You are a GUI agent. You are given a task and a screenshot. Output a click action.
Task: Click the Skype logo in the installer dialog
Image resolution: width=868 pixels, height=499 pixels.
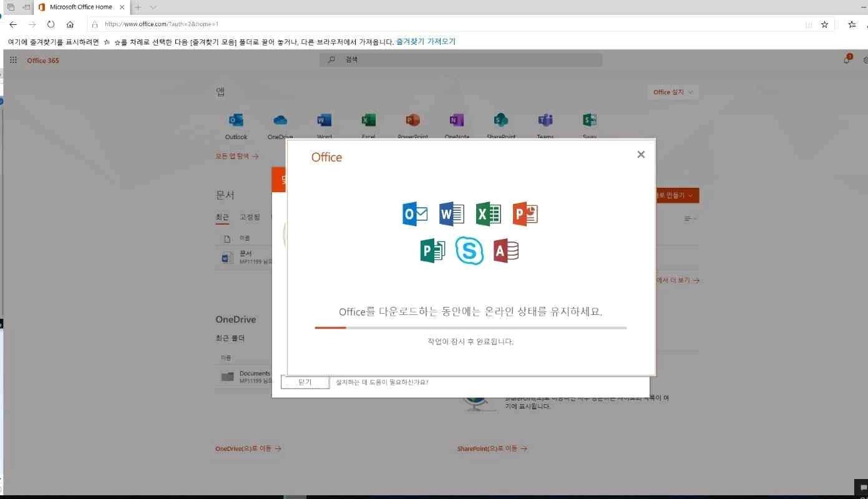point(469,251)
